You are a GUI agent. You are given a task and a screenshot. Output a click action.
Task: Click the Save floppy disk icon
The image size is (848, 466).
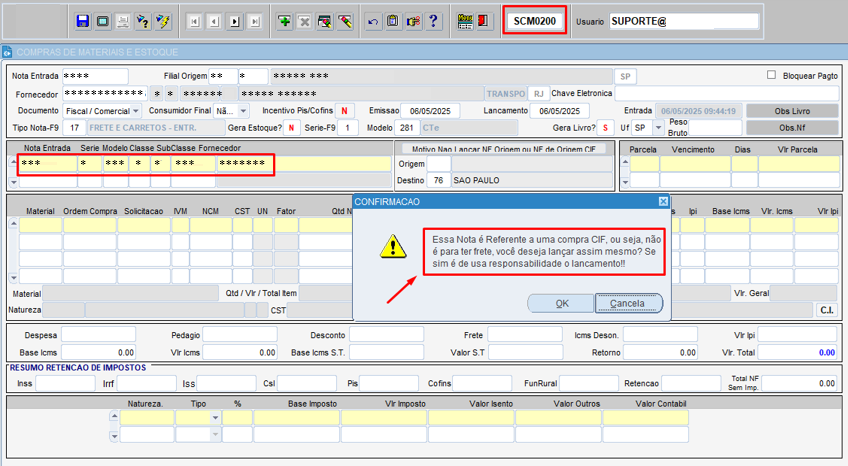pyautogui.click(x=83, y=21)
